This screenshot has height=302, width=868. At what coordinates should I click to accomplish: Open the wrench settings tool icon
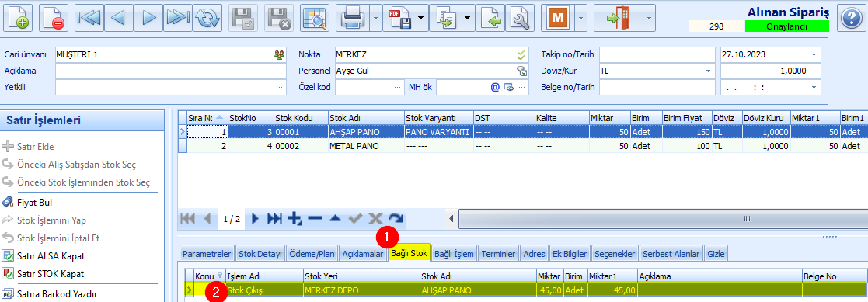[519, 18]
